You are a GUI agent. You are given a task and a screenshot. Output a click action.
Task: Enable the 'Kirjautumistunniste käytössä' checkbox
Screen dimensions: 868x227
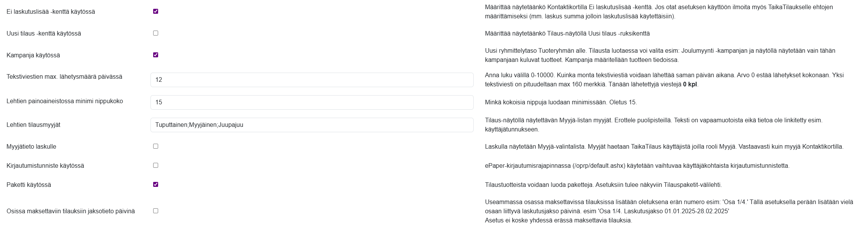(x=155, y=165)
